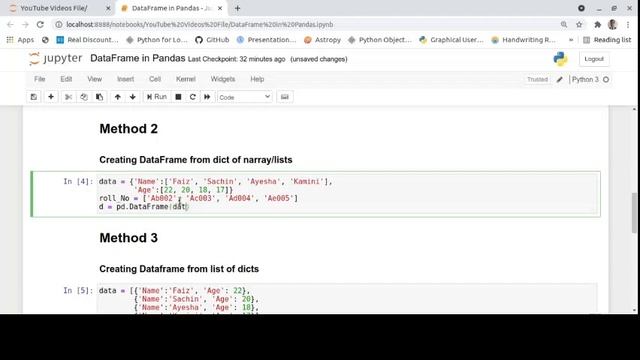Open the Chrome profile avatar
Screen dimensions: 640x360
(x=613, y=24)
